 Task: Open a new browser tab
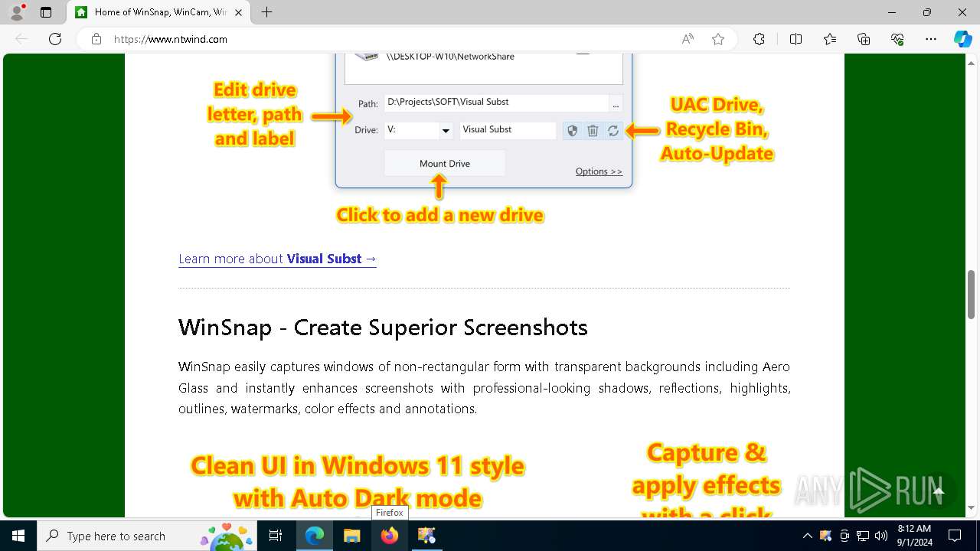click(x=266, y=12)
